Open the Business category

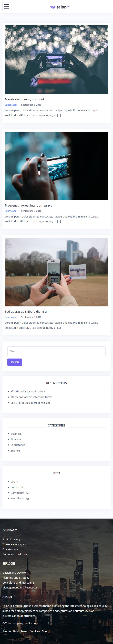pos(16,434)
